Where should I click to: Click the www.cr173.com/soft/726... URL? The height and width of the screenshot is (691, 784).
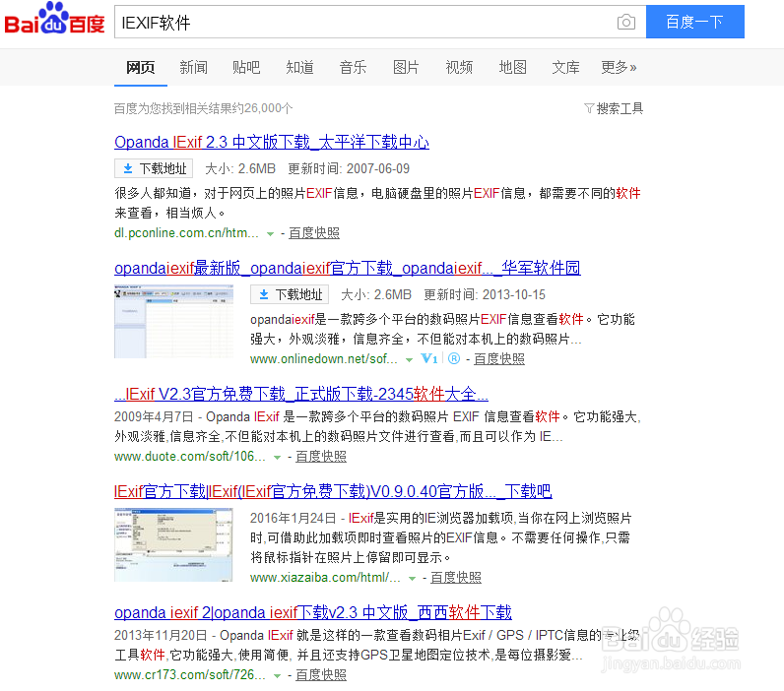coord(190,675)
